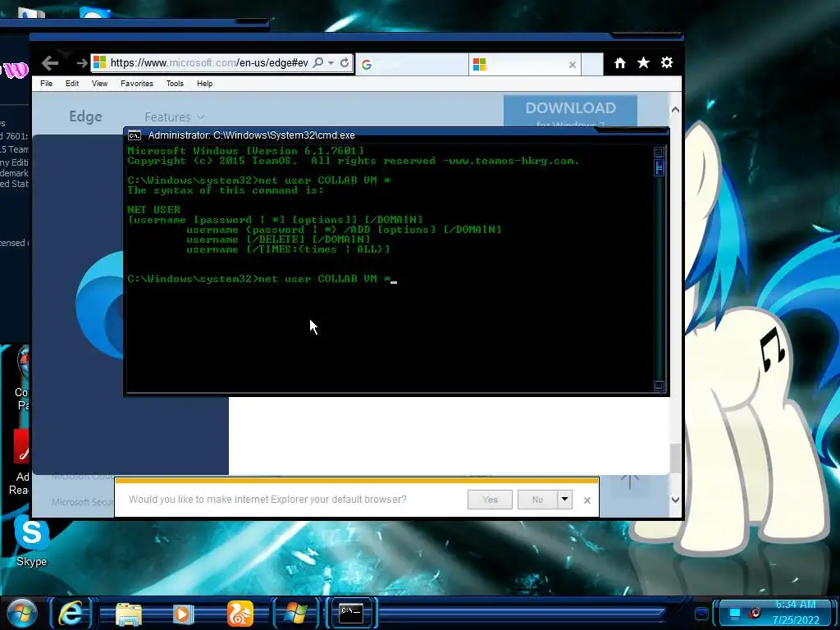The height and width of the screenshot is (630, 840).
Task: Dismiss the default browser notification bar
Action: (587, 500)
